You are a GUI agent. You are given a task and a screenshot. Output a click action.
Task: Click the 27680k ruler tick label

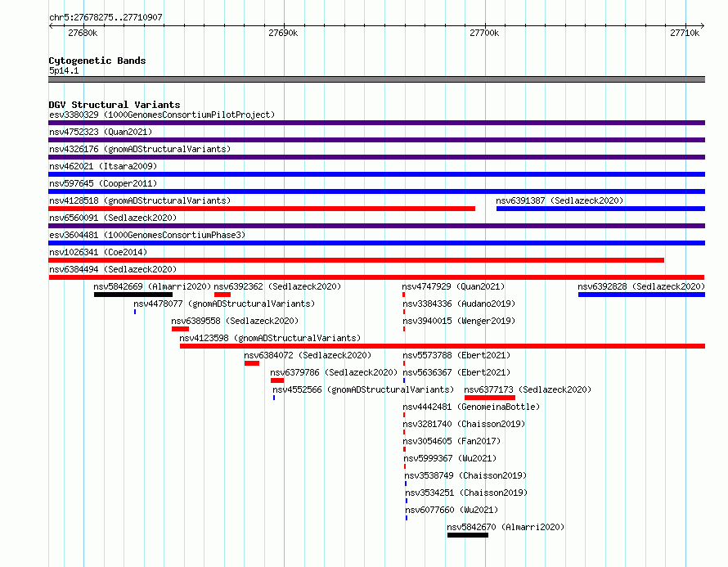point(83,33)
